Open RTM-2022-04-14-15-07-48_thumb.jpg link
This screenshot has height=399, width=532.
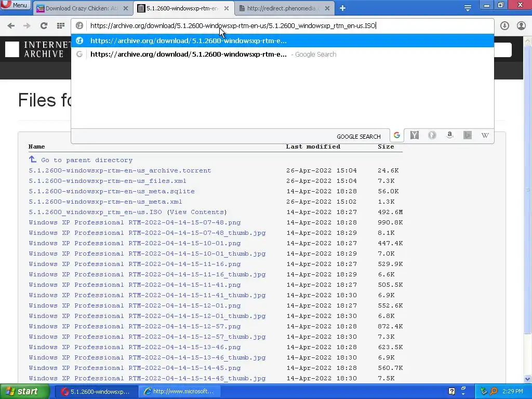(147, 233)
